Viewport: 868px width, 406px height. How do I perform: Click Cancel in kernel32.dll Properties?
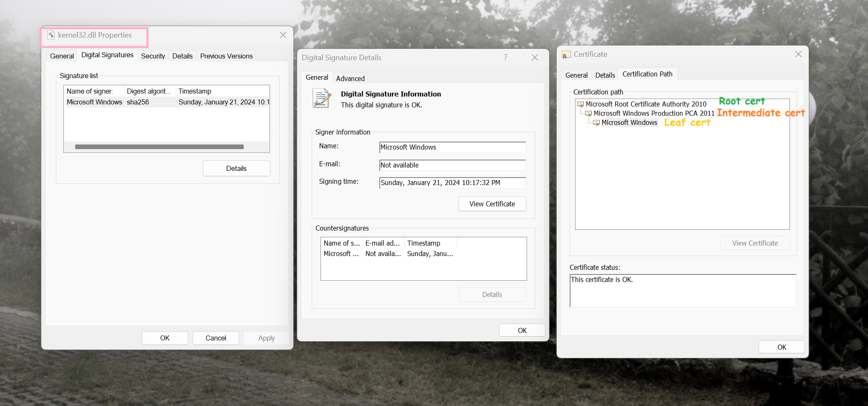[216, 338]
